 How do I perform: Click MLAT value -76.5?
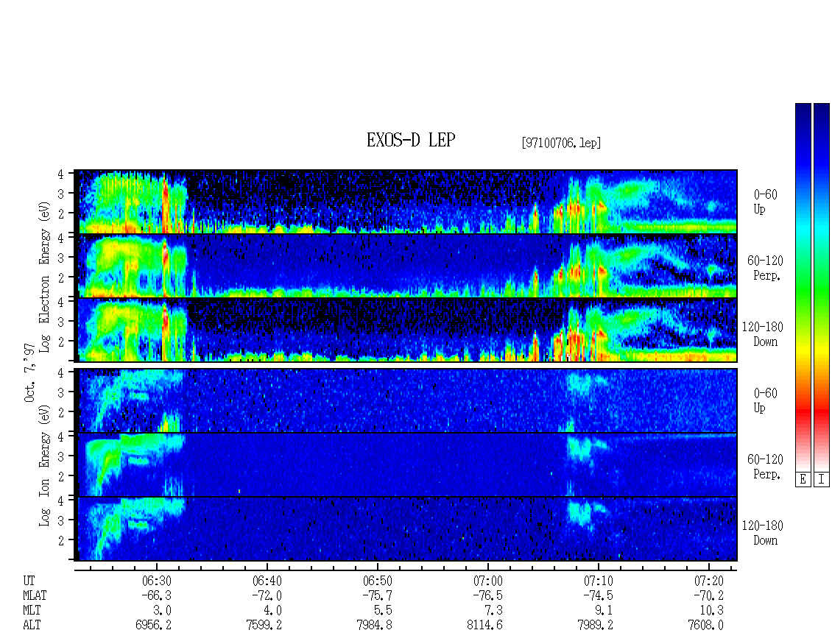click(487, 595)
